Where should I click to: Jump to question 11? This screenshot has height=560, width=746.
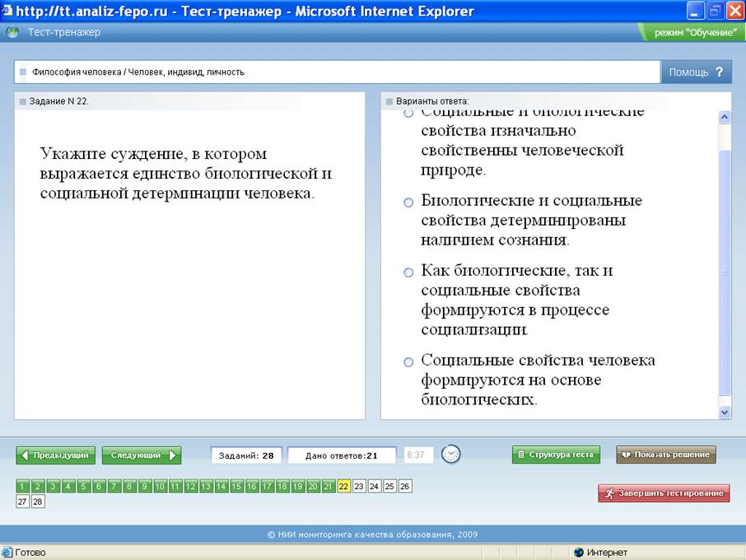(175, 486)
